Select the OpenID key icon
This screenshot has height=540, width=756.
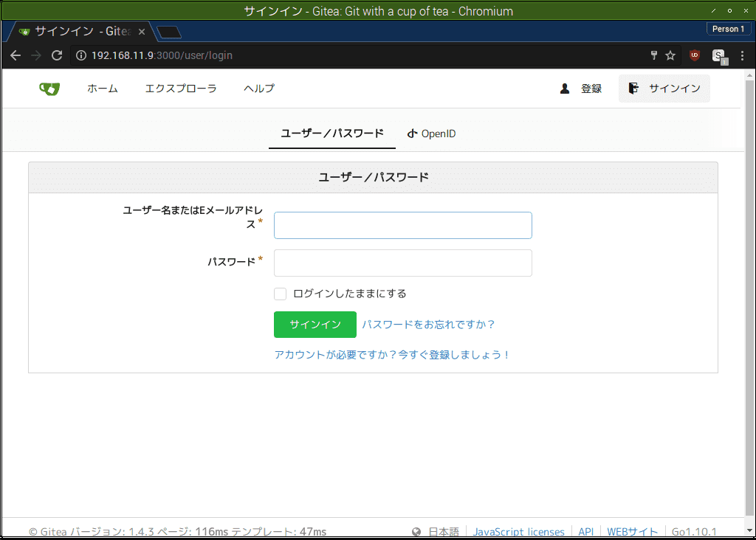coord(412,134)
